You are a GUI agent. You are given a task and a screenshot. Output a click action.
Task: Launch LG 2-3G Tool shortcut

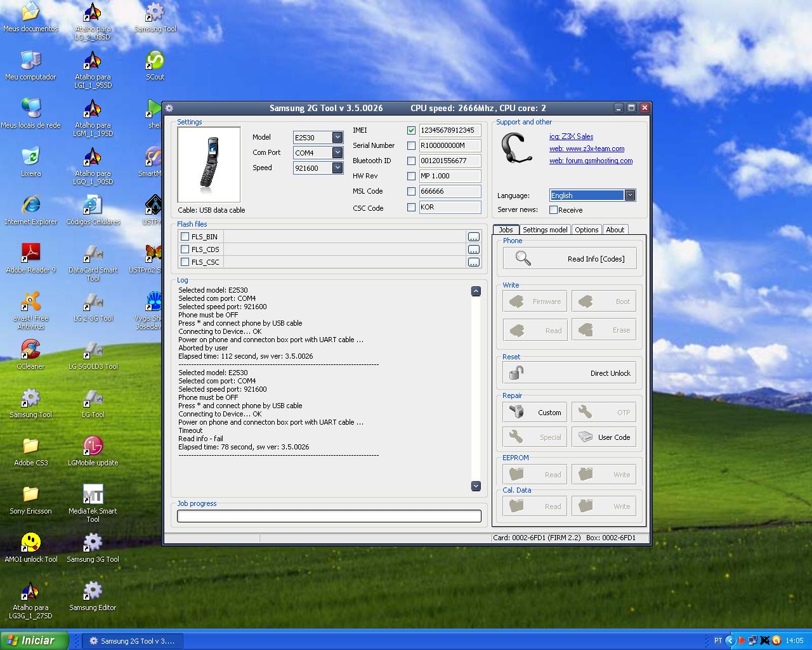pyautogui.click(x=93, y=307)
